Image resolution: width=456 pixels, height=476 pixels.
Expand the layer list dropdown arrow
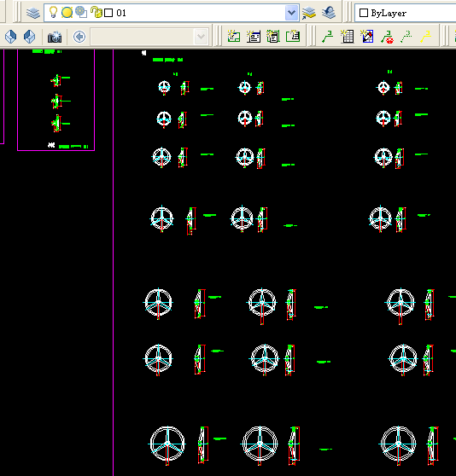(x=291, y=13)
